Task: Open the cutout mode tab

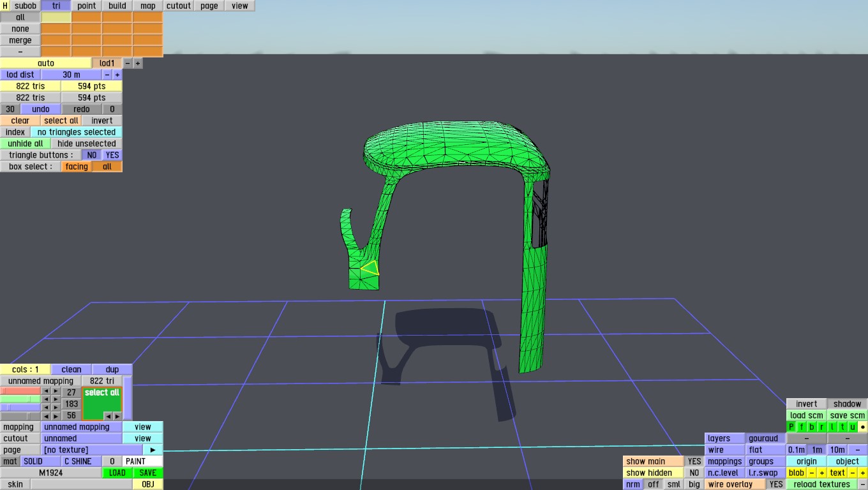Action: coord(179,6)
